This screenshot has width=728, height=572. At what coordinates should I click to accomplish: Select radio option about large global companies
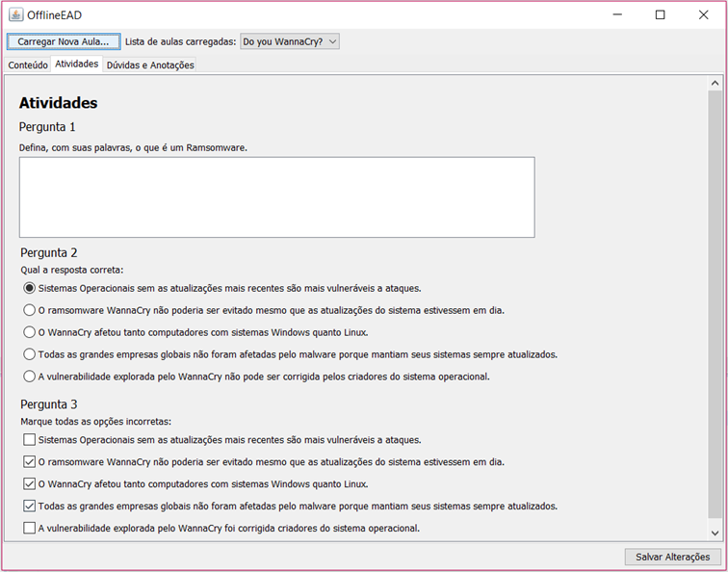[30, 354]
